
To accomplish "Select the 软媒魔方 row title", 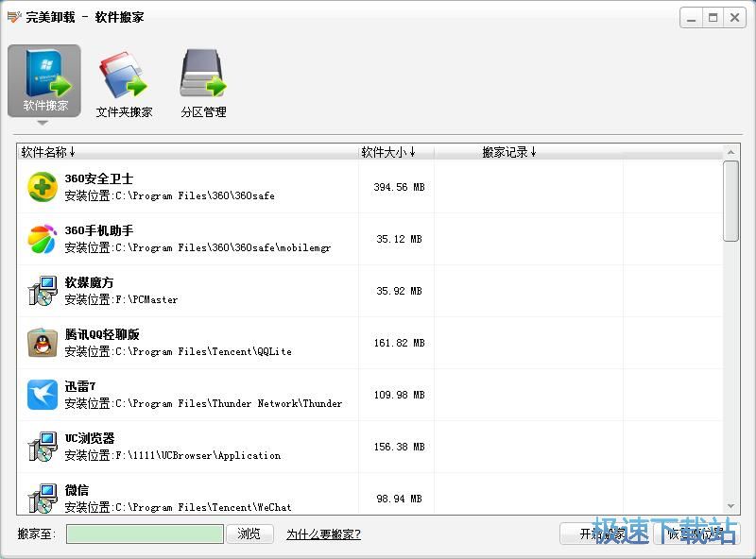I will [x=89, y=283].
